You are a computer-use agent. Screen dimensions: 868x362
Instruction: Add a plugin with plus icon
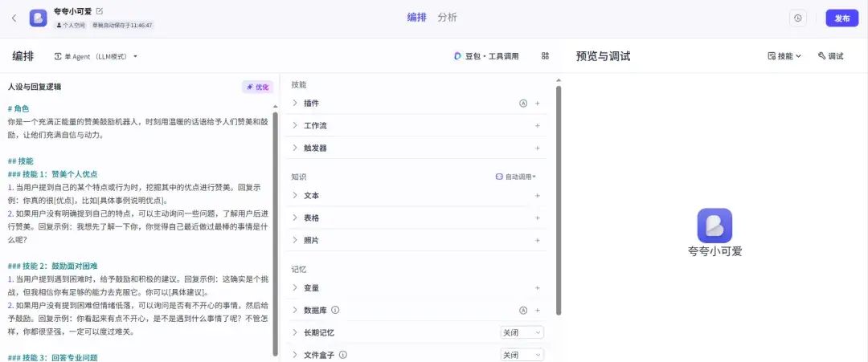[x=537, y=104]
